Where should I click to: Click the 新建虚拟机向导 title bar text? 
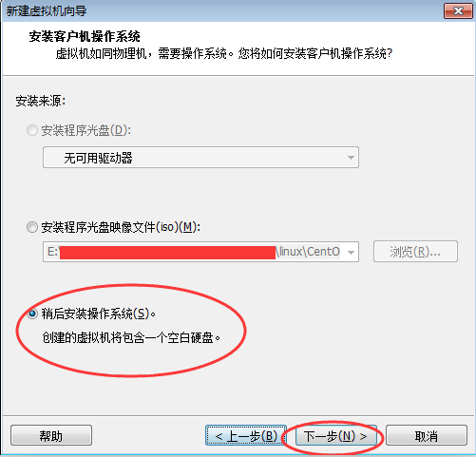47,11
